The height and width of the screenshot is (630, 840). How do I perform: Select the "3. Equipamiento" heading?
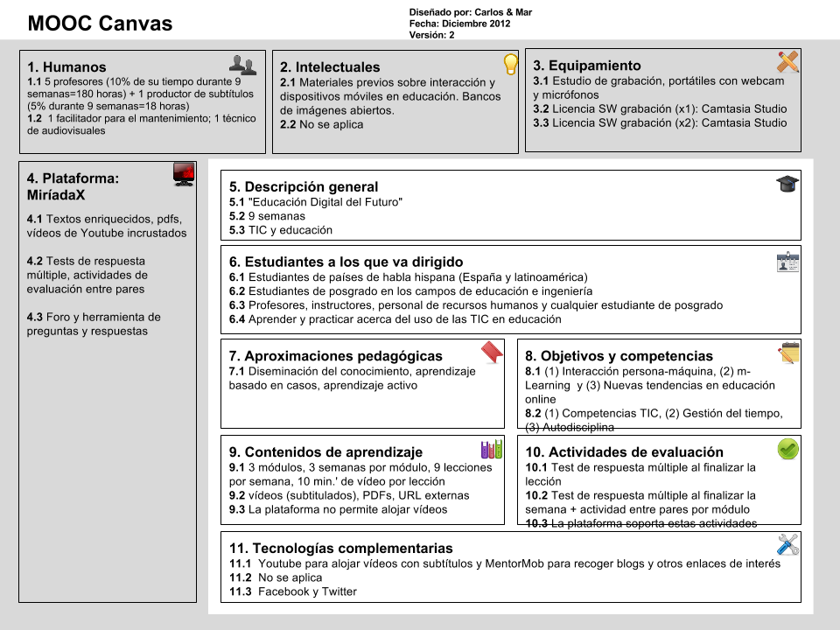point(586,66)
